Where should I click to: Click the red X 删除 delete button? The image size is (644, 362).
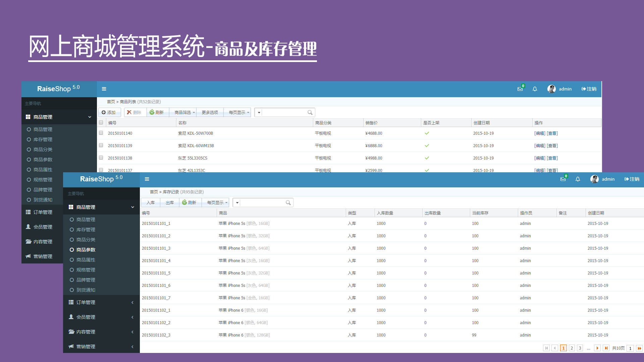(134, 113)
